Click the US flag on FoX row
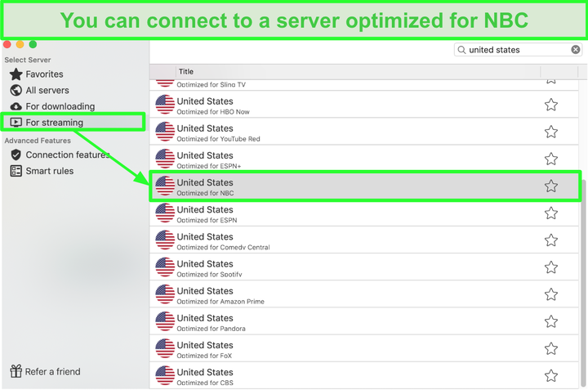Viewport: 588px width, 390px height. tap(165, 348)
